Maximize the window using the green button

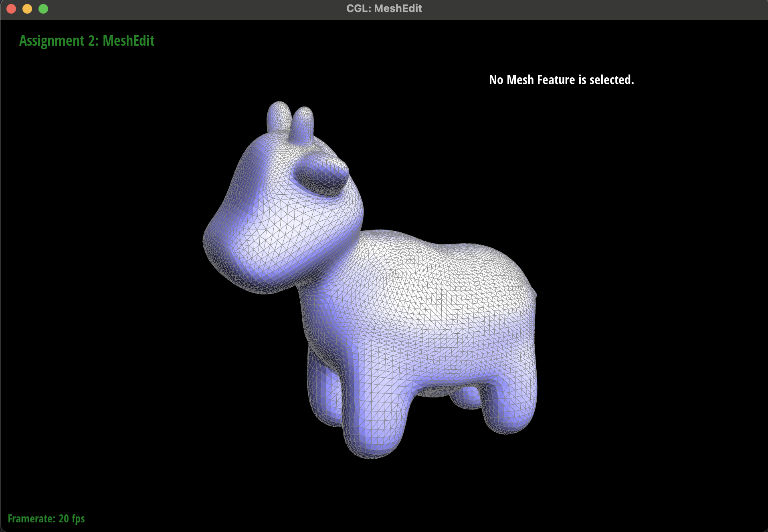point(43,9)
